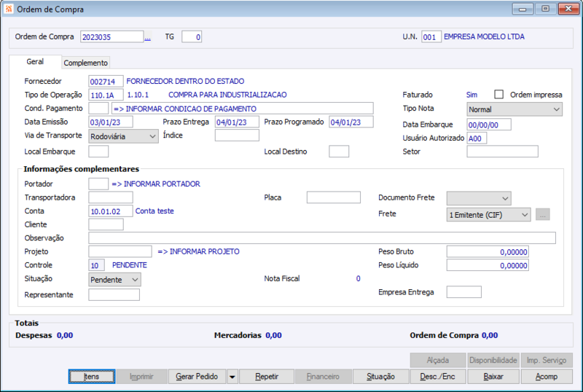Open the arrow menu beside Gerar Pedido
583x392 pixels.
[232, 377]
